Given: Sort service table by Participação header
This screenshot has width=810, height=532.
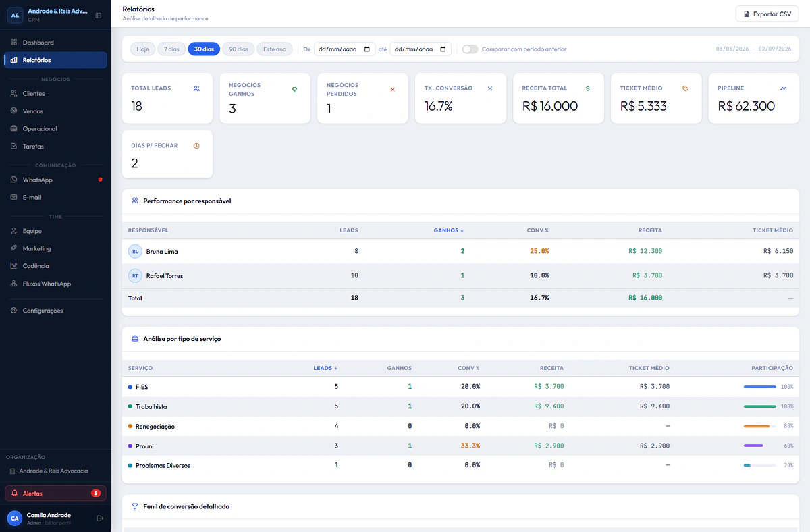Looking at the screenshot, I should 772,368.
